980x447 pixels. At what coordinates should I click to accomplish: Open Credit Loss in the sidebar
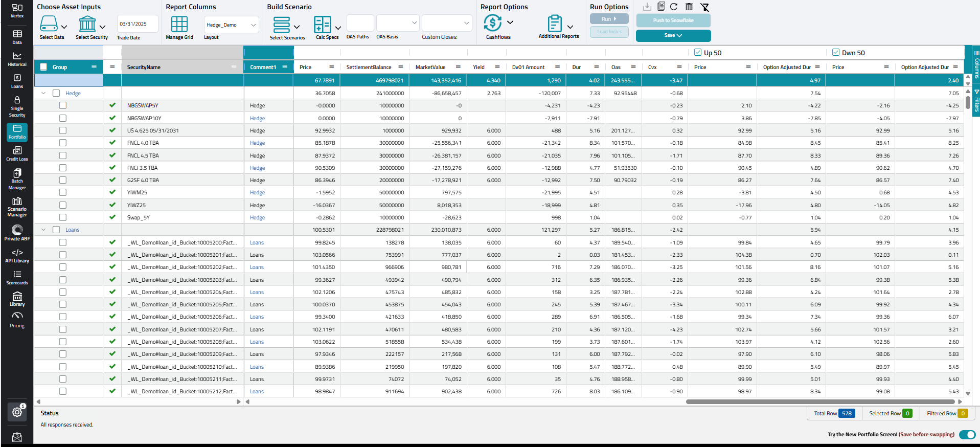coord(17,153)
